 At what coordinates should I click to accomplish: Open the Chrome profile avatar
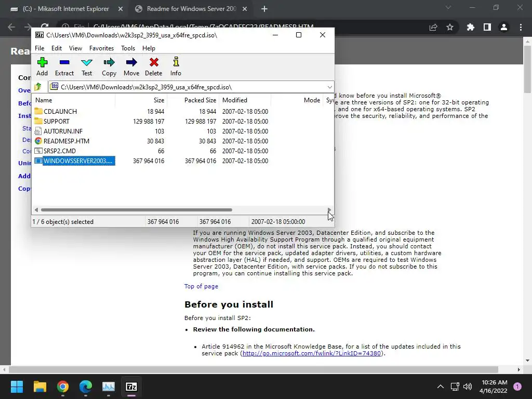pyautogui.click(x=504, y=27)
